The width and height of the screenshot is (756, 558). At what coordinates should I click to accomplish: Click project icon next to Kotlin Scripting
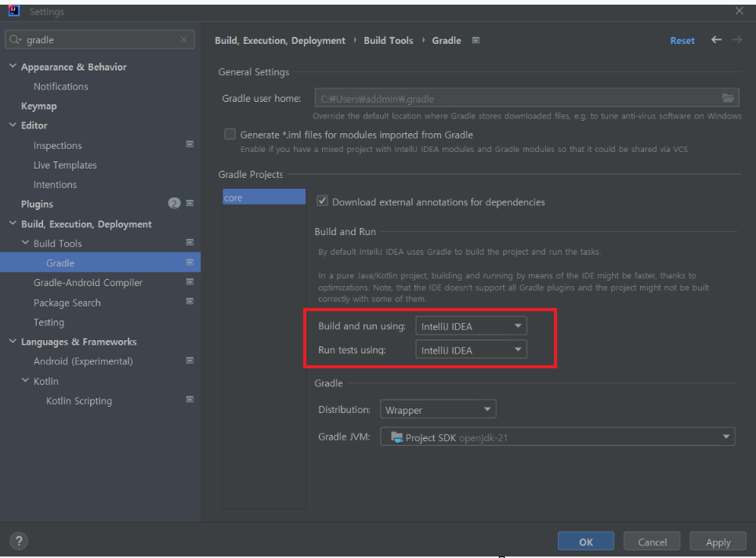point(190,400)
